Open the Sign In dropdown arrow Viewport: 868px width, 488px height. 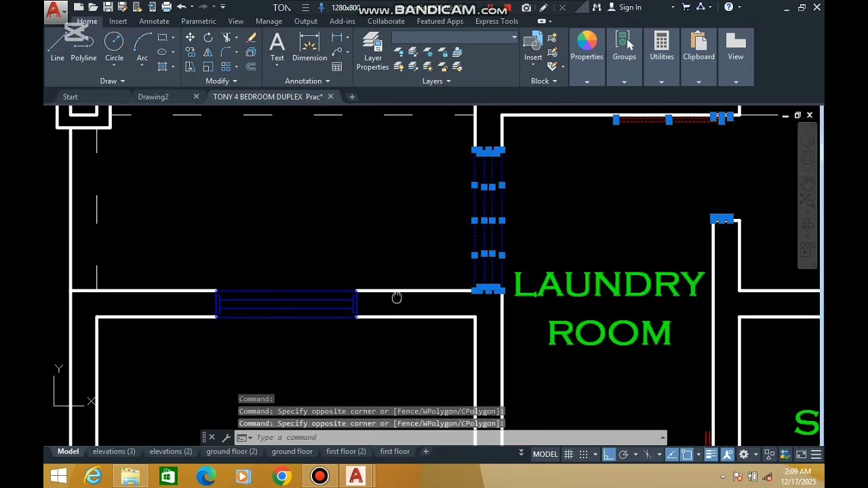click(673, 7)
